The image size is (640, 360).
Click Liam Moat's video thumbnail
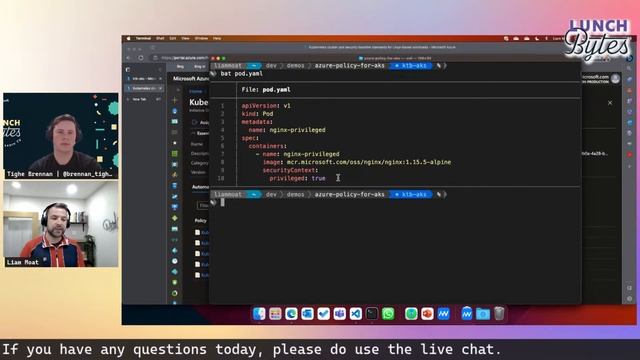point(61,224)
